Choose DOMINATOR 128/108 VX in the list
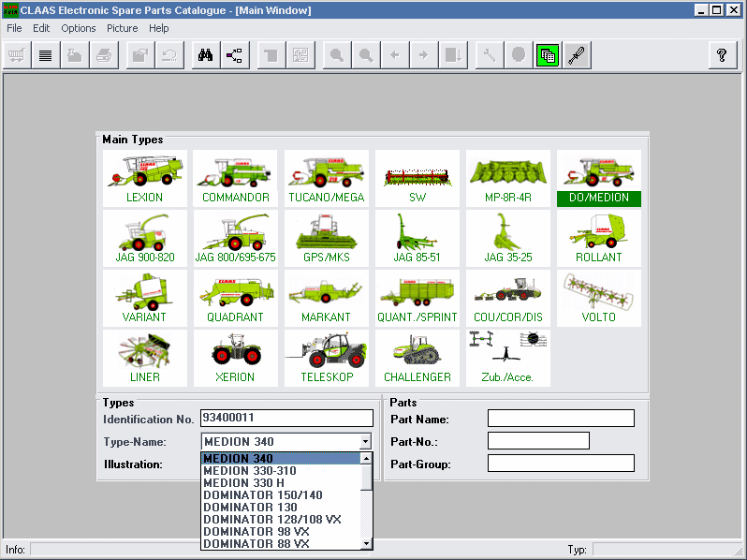This screenshot has height=560, width=747. coord(281,520)
